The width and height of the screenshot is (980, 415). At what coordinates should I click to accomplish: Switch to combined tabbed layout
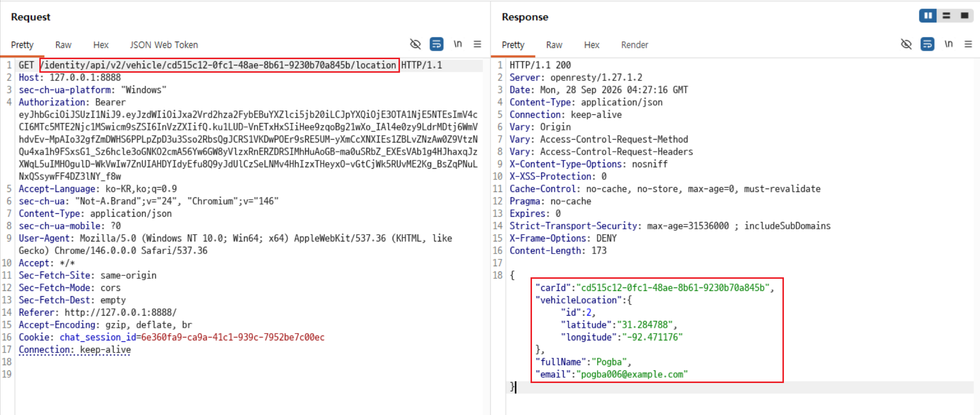click(964, 16)
